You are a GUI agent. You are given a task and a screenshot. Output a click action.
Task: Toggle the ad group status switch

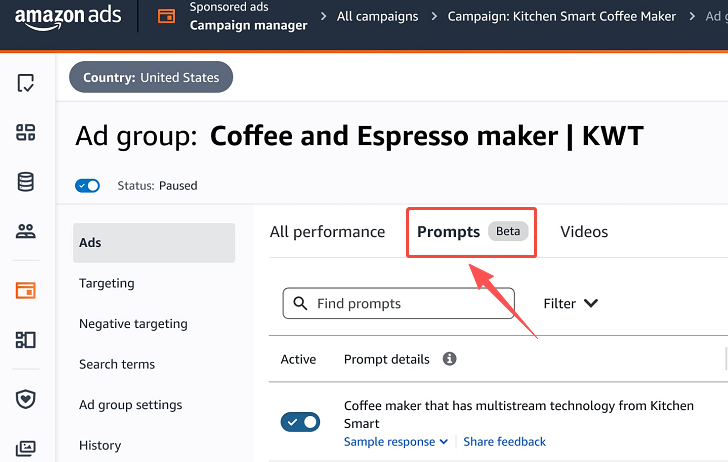click(x=88, y=185)
